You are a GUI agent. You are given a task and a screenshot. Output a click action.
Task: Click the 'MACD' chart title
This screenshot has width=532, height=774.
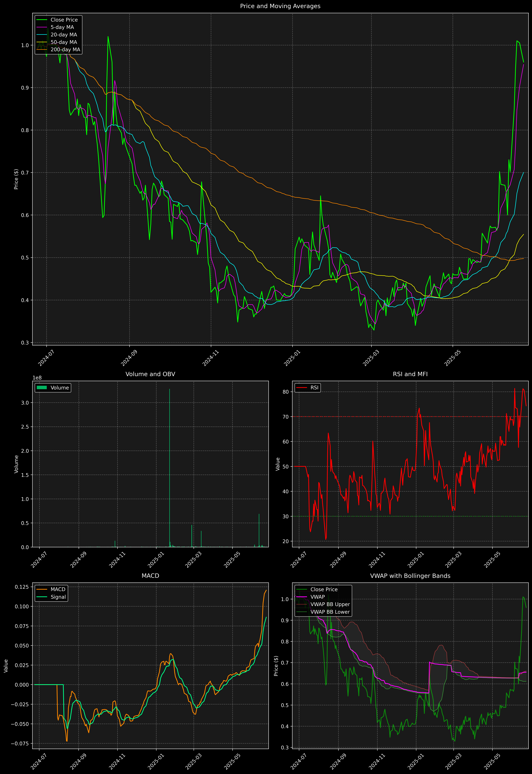(150, 576)
